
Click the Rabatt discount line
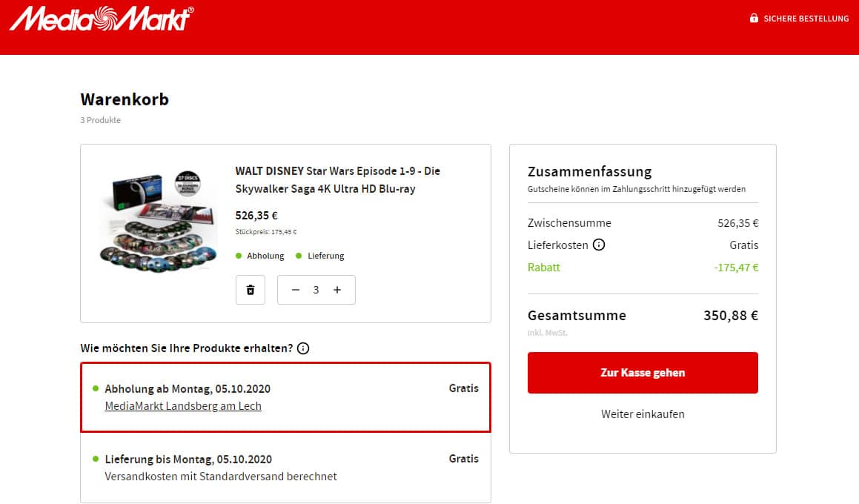[643, 268]
